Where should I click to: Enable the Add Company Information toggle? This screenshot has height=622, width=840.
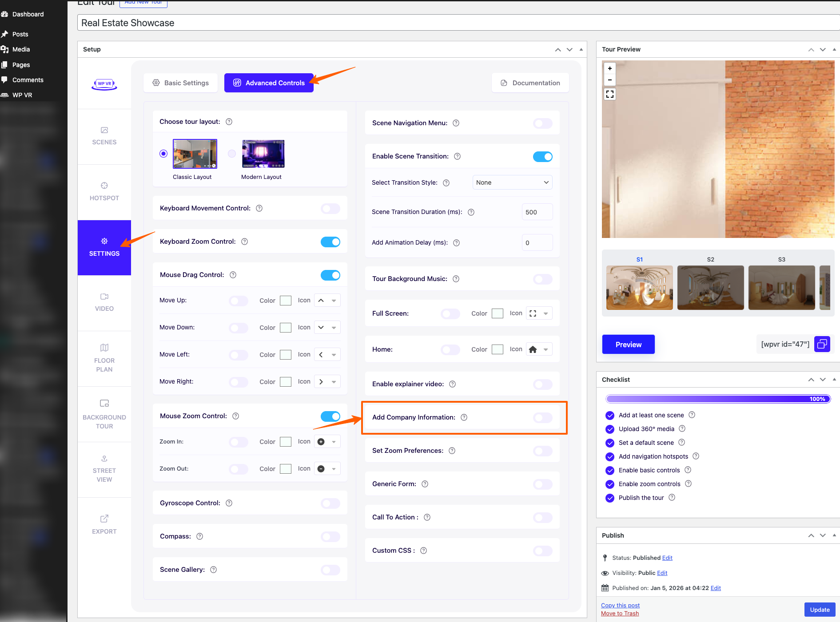click(542, 417)
